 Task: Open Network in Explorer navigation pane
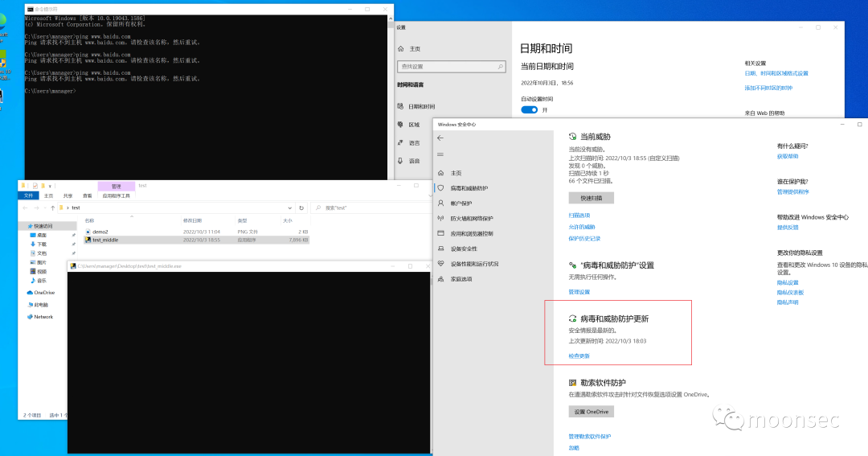click(x=40, y=317)
